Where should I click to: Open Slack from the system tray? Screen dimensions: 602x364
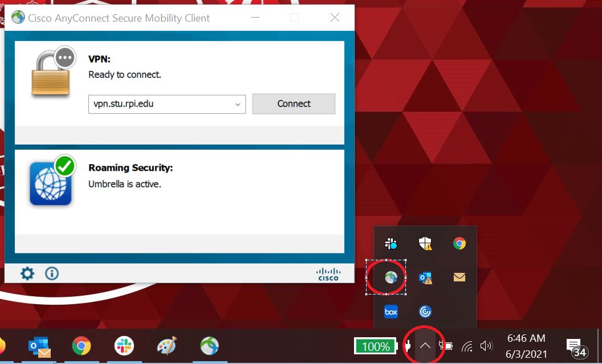click(x=391, y=244)
